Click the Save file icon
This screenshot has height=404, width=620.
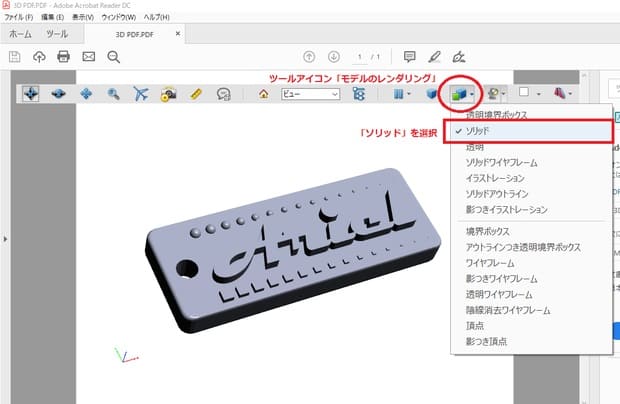[15, 57]
